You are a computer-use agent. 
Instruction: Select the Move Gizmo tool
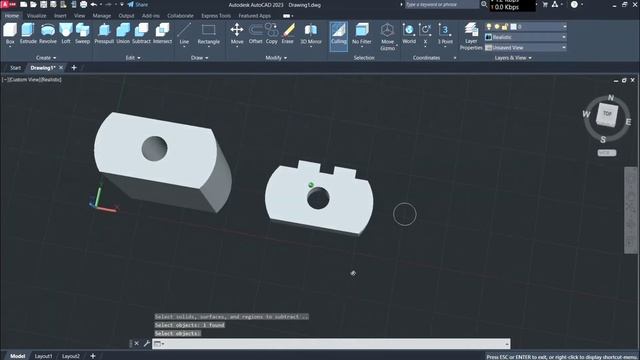point(387,37)
